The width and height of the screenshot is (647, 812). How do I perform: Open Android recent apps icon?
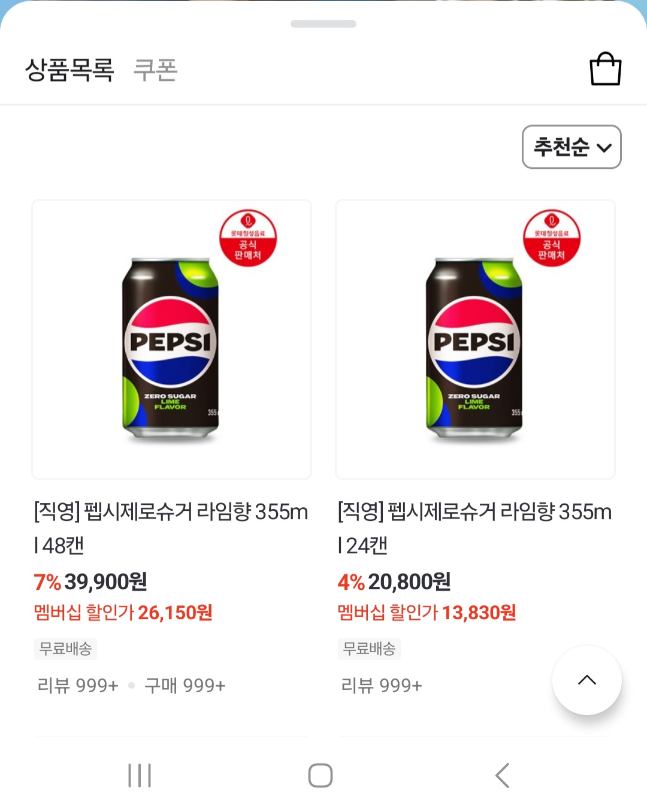pos(140,775)
